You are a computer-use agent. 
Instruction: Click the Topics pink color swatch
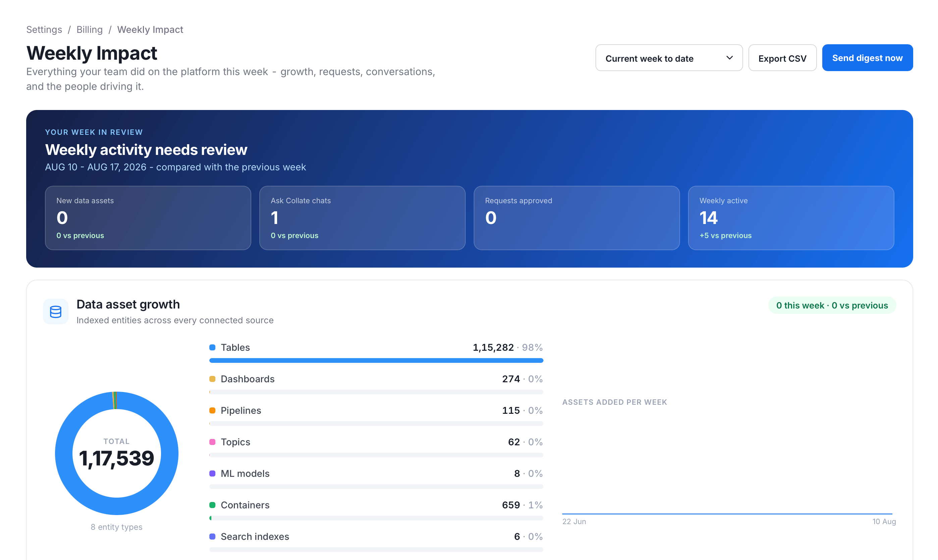tap(212, 442)
